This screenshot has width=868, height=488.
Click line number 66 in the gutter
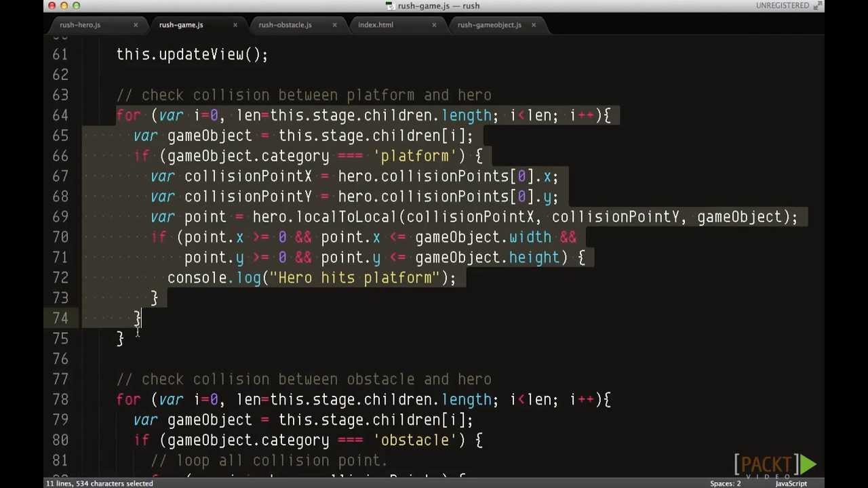click(60, 156)
